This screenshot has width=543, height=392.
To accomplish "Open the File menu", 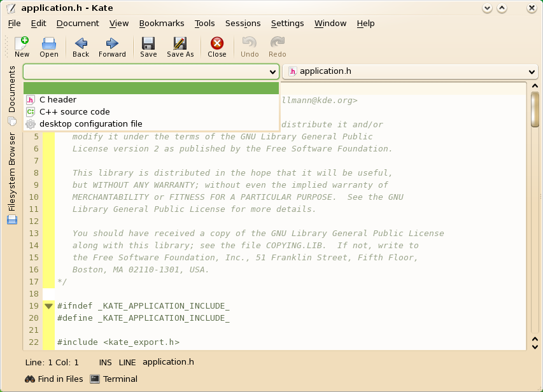I will point(14,24).
